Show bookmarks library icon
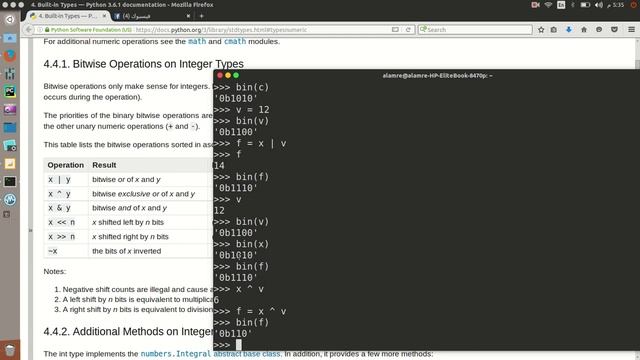The width and height of the screenshot is (640, 360). click(x=554, y=30)
